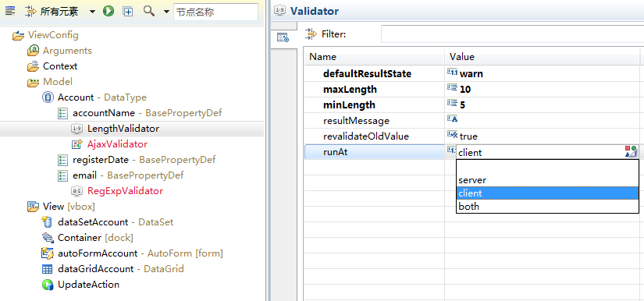Select the Context tree node
This screenshot has width=644, height=301.
coord(60,66)
